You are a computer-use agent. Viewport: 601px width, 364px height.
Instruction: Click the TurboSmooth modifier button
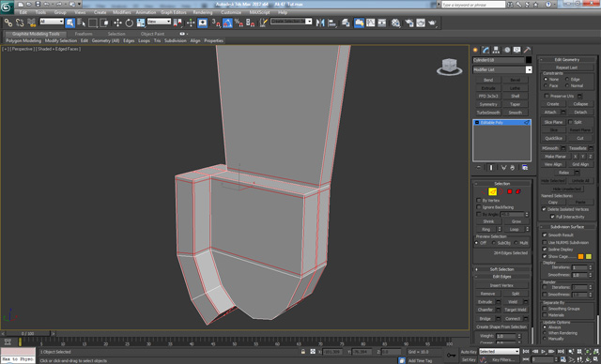[x=488, y=113]
